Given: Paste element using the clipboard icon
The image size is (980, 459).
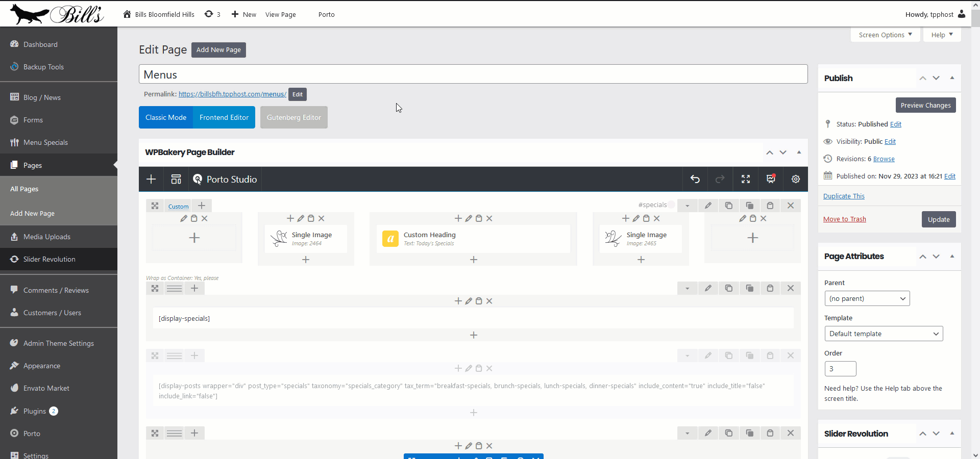Looking at the screenshot, I should (x=770, y=206).
